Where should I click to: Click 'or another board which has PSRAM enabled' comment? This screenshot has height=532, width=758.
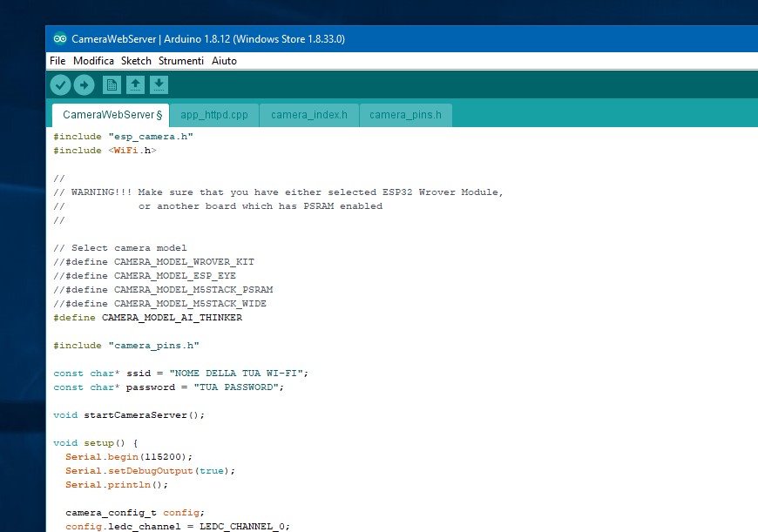pos(261,206)
